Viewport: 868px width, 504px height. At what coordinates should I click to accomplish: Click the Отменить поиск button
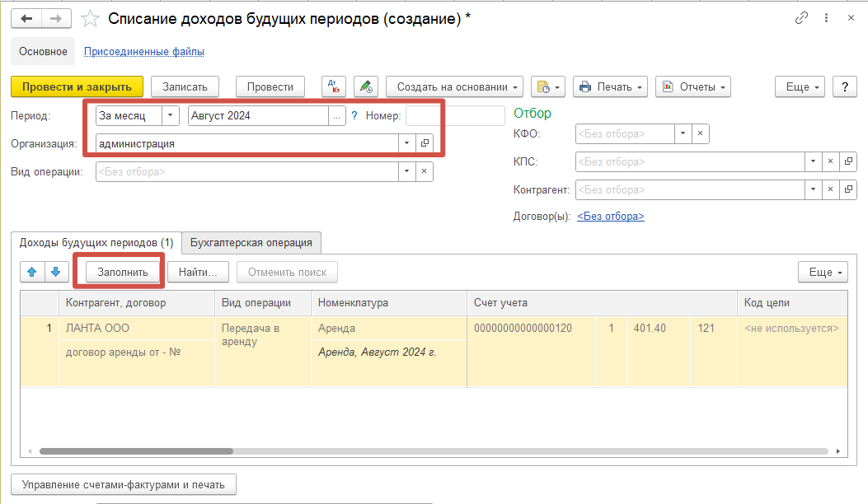[x=288, y=272]
